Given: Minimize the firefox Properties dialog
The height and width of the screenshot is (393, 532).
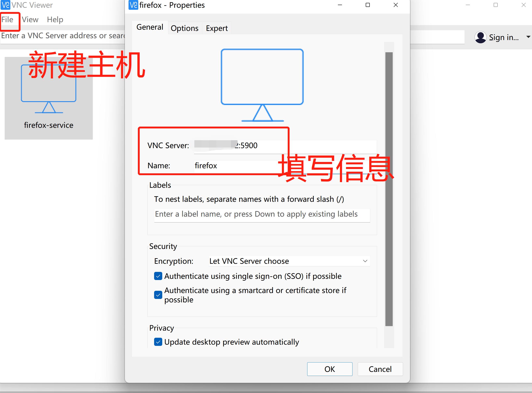Looking at the screenshot, I should coord(340,5).
